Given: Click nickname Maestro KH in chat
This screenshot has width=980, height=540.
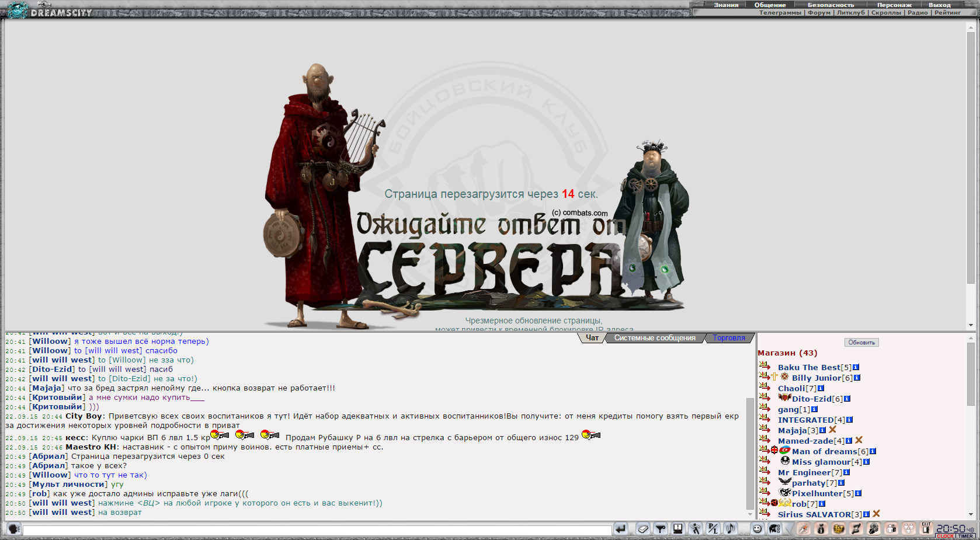Looking at the screenshot, I should (x=91, y=447).
